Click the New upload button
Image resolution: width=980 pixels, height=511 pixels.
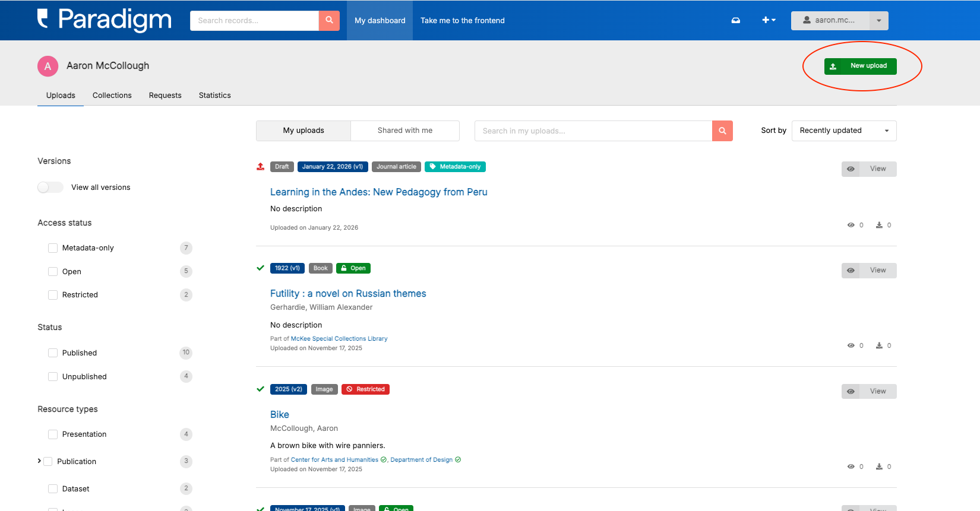click(x=860, y=66)
